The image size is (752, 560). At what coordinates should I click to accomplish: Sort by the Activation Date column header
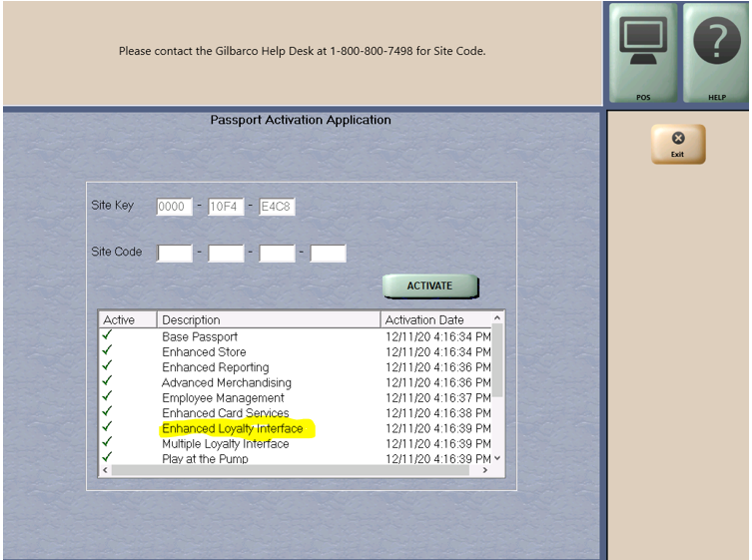click(x=435, y=319)
